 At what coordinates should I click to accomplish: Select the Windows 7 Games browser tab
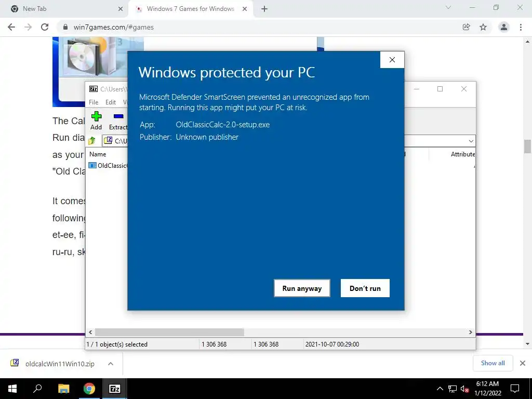[x=190, y=9]
